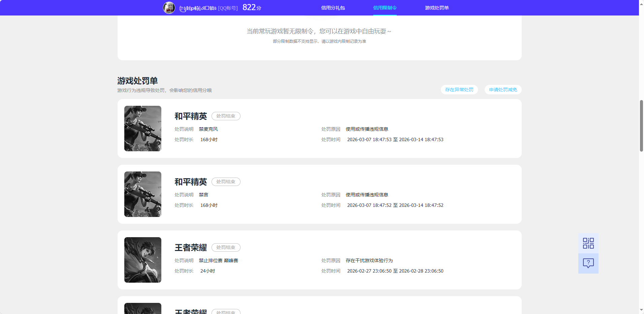Click the 部分限制数据不支持显示 note

point(319,41)
